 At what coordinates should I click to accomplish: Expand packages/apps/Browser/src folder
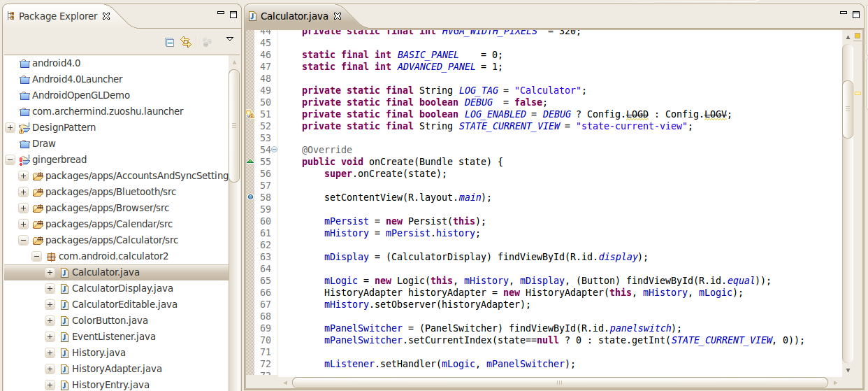click(23, 208)
